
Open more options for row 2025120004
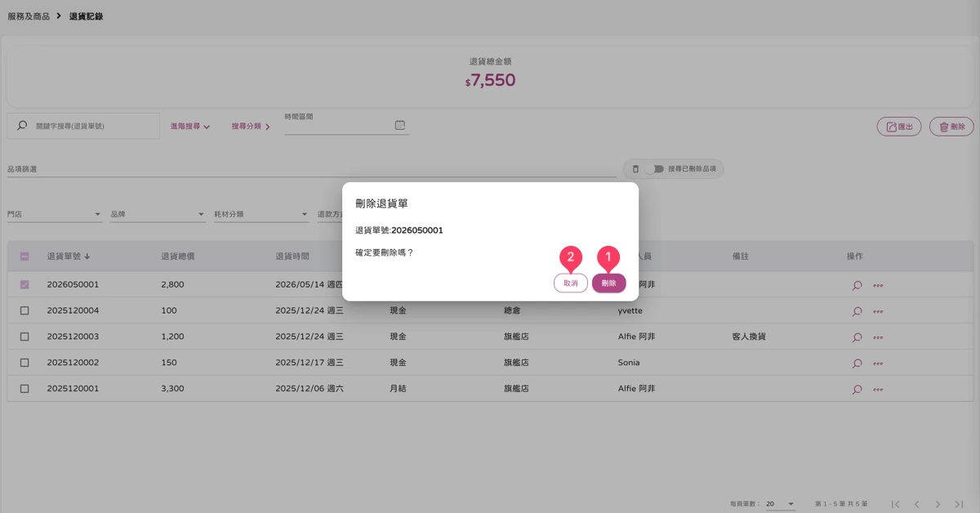[878, 311]
